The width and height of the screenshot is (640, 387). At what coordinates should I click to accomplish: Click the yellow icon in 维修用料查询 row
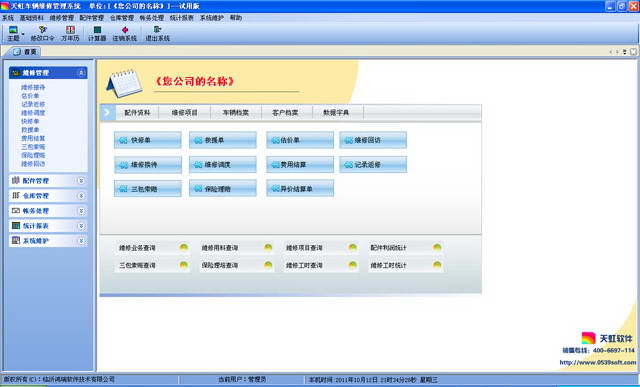coord(268,247)
